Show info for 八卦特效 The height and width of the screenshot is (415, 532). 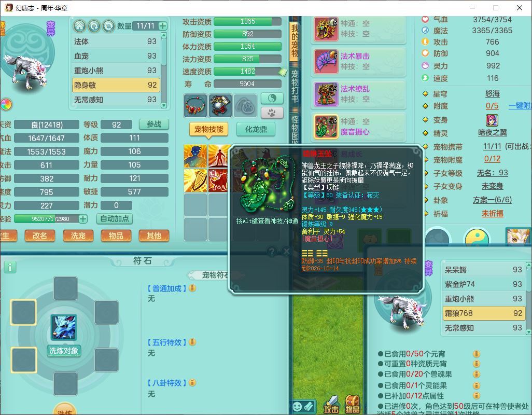192,382
